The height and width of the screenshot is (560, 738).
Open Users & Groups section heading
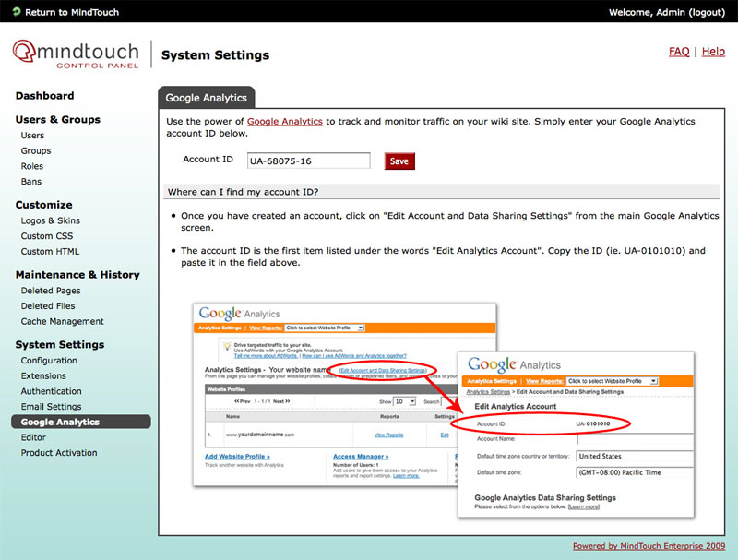(57, 120)
